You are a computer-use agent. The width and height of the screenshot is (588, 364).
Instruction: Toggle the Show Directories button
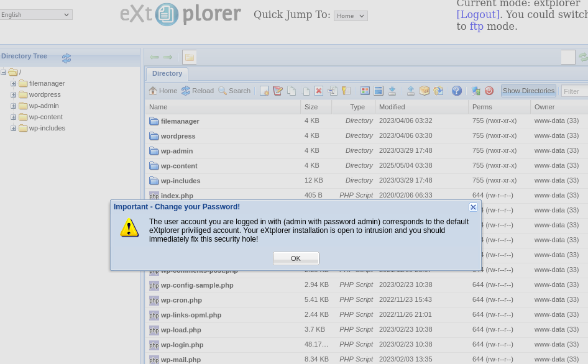pyautogui.click(x=528, y=91)
